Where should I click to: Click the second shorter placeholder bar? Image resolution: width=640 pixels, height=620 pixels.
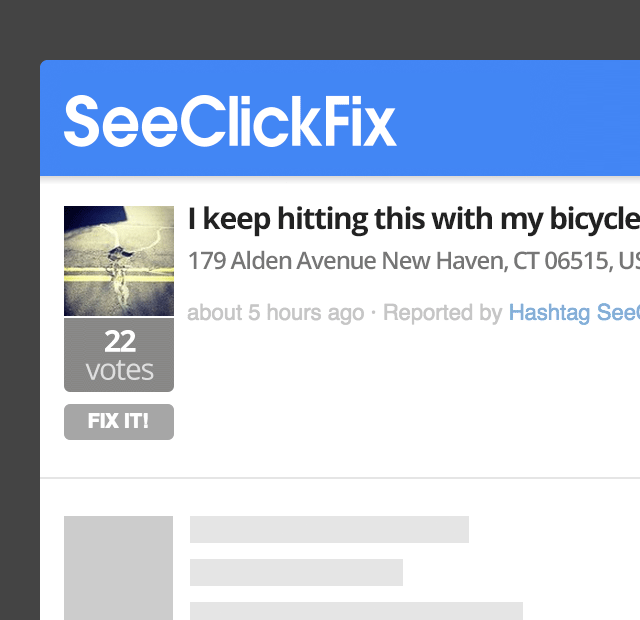point(296,572)
